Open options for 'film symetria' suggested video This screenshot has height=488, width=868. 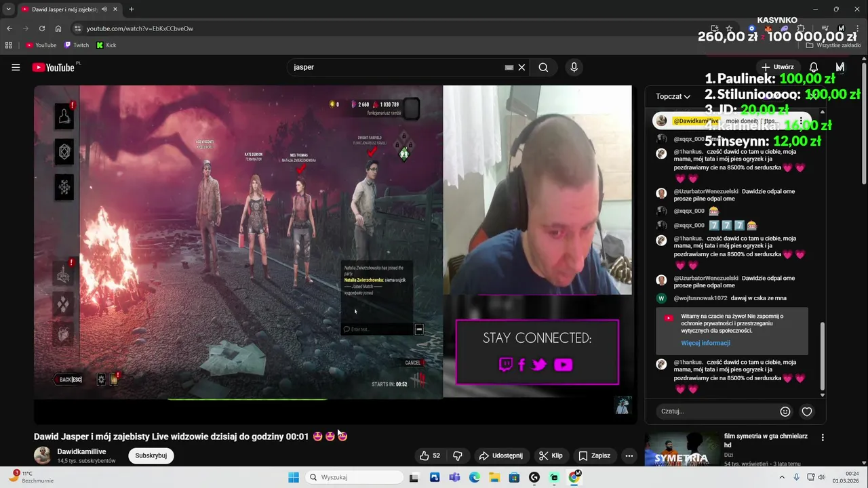click(x=823, y=438)
